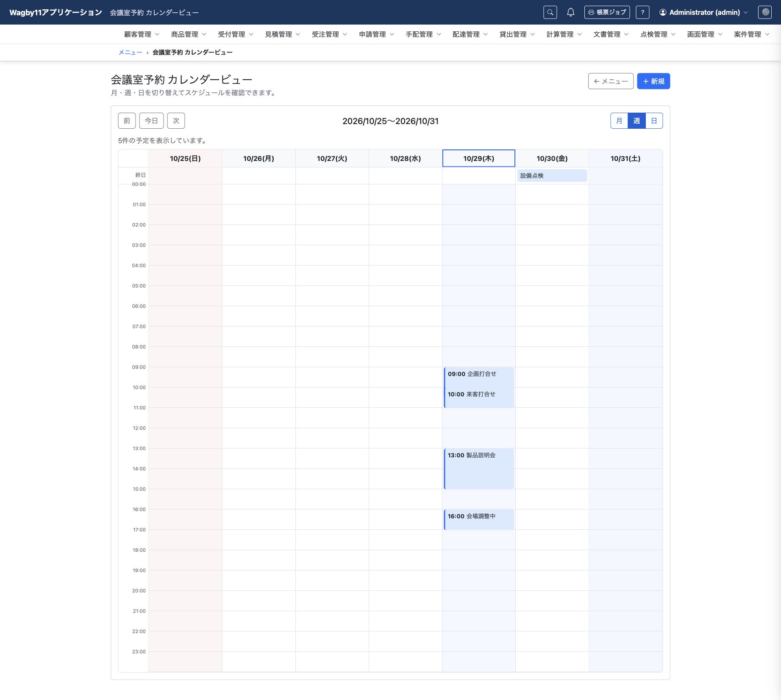This screenshot has height=700, width=781.
Task: Expand the 案件管理 menu
Action: click(x=752, y=34)
